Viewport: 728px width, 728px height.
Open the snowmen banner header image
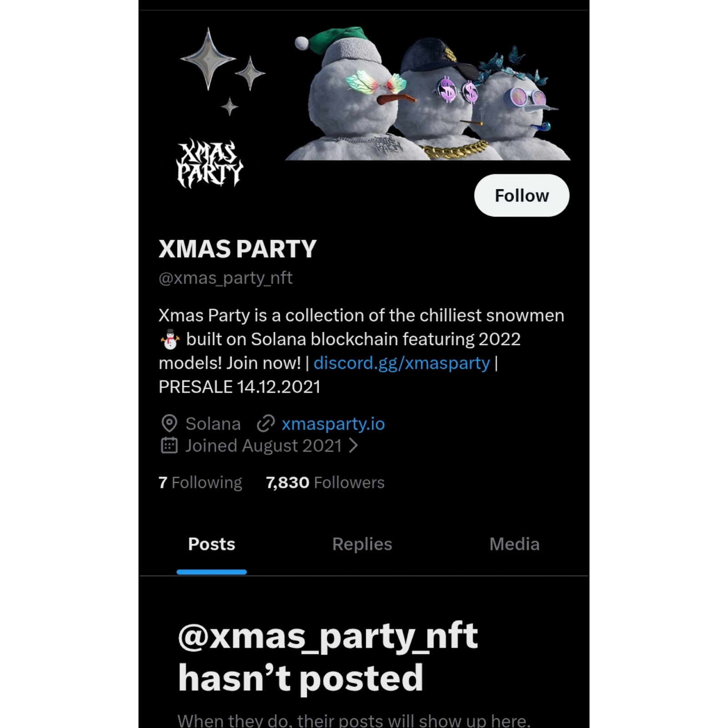364,86
